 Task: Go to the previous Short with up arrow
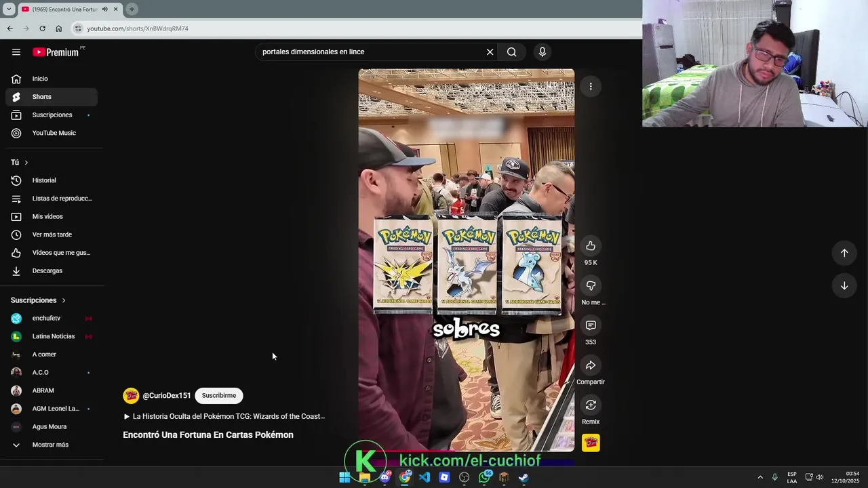point(844,253)
